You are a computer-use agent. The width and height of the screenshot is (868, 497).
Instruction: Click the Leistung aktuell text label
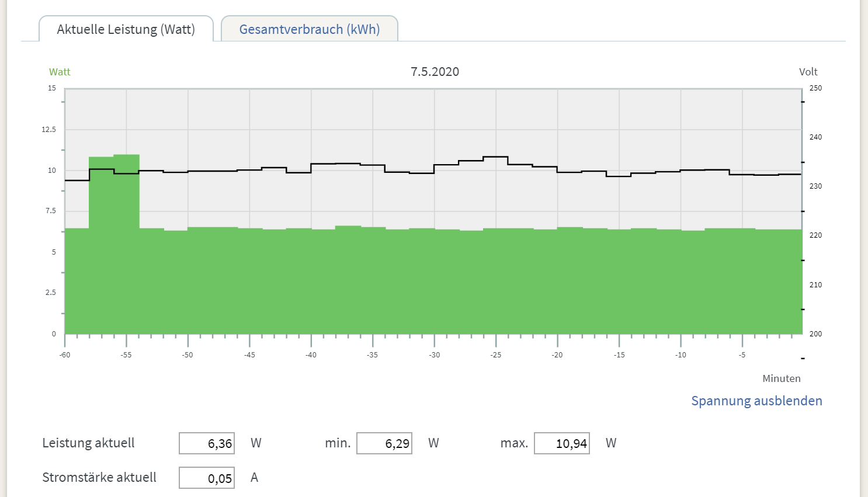point(88,443)
